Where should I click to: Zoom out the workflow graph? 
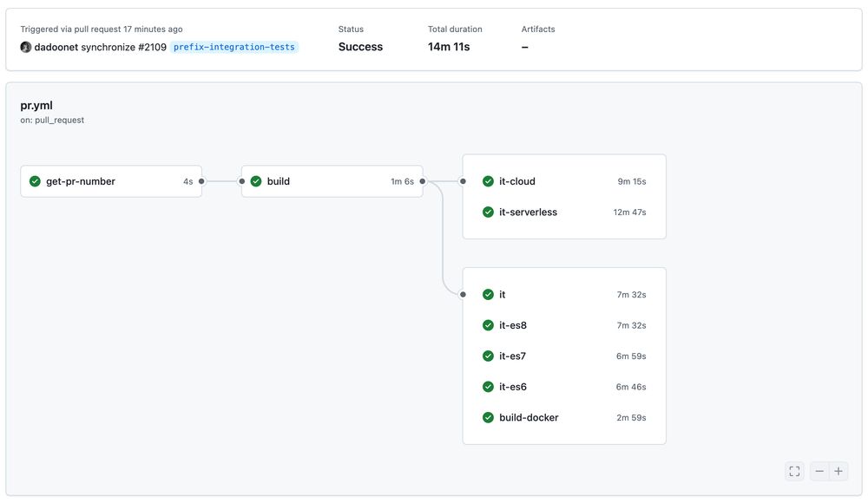coord(819,471)
